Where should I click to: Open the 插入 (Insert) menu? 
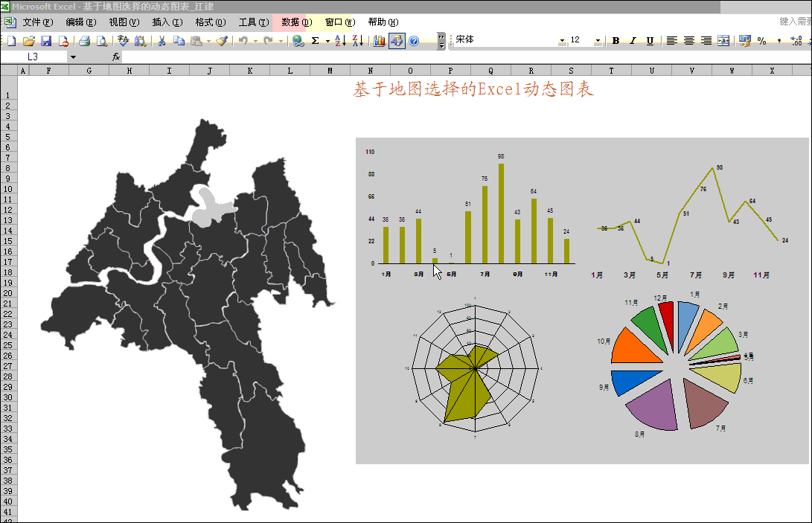coord(166,22)
